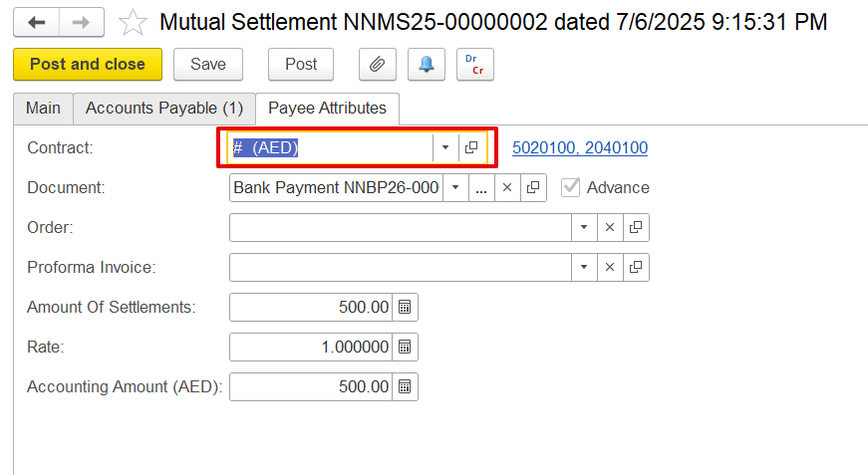Open calculator for Amount Of Settlements
The width and height of the screenshot is (868, 475).
[x=405, y=307]
